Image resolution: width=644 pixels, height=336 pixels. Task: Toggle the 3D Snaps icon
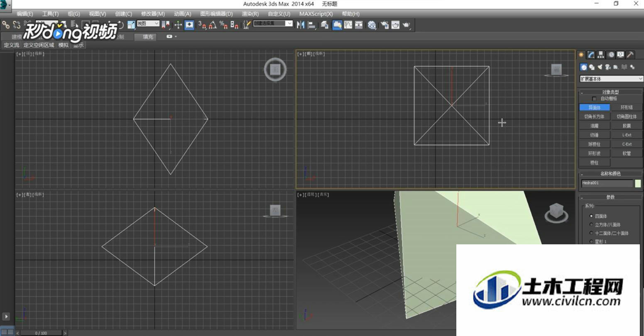[x=202, y=25]
